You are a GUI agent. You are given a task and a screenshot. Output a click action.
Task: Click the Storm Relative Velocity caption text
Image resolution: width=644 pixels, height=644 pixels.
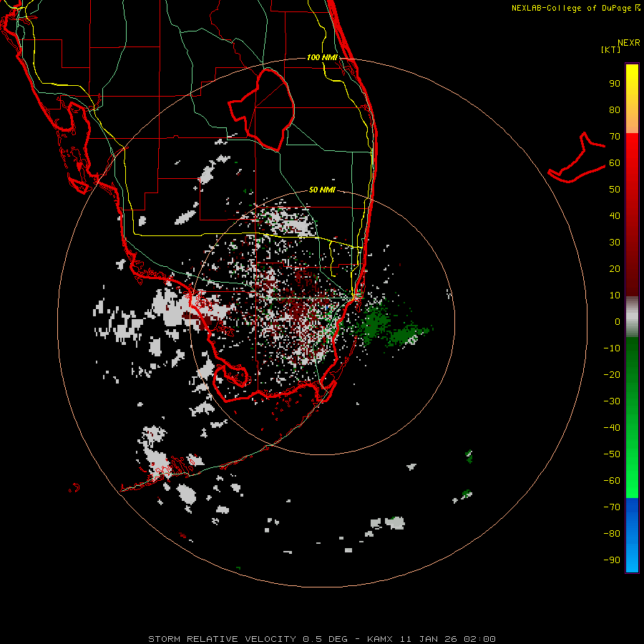click(321, 639)
